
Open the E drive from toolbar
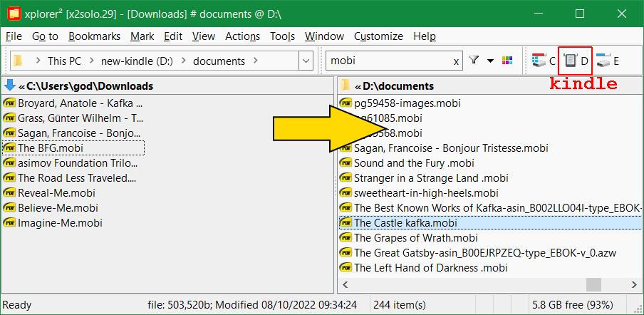(x=608, y=61)
